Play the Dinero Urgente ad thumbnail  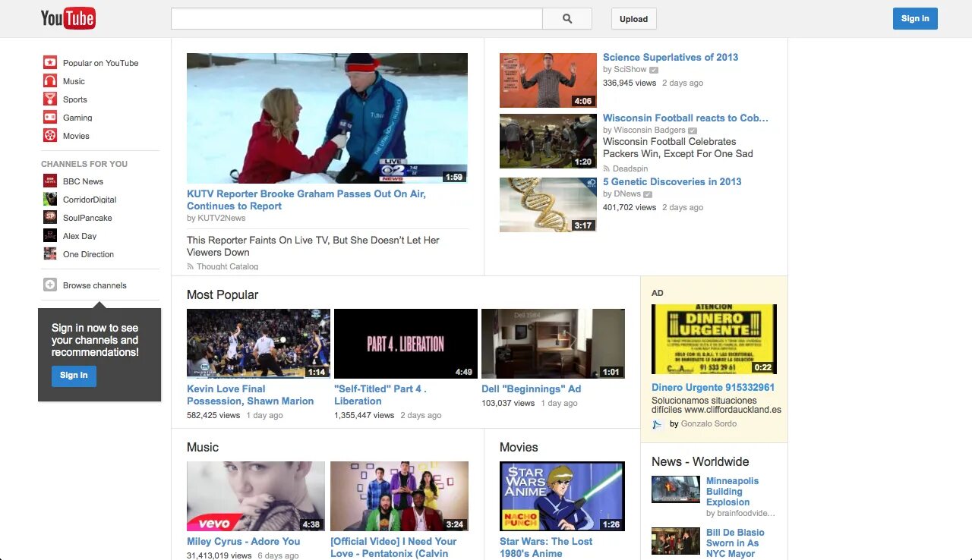714,339
